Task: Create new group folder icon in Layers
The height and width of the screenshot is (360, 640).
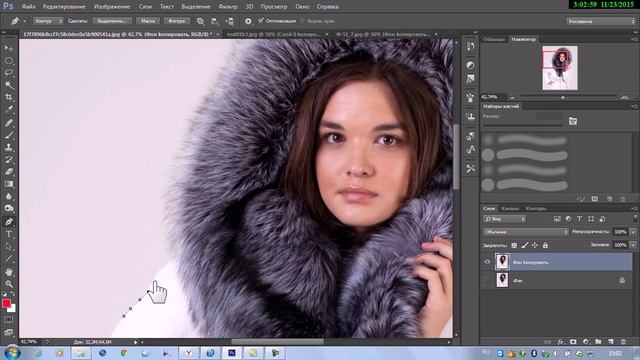Action: 598,342
